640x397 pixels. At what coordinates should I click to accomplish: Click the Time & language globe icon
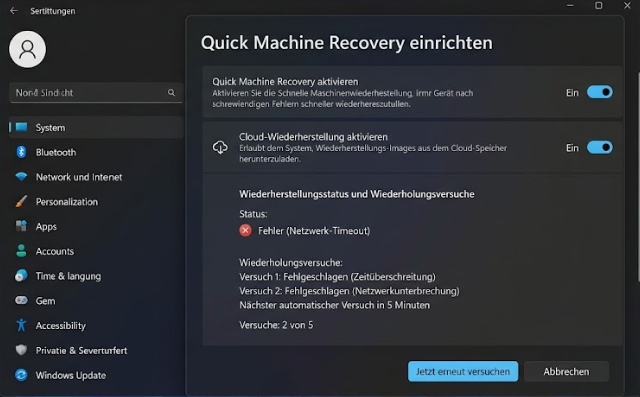tap(21, 276)
